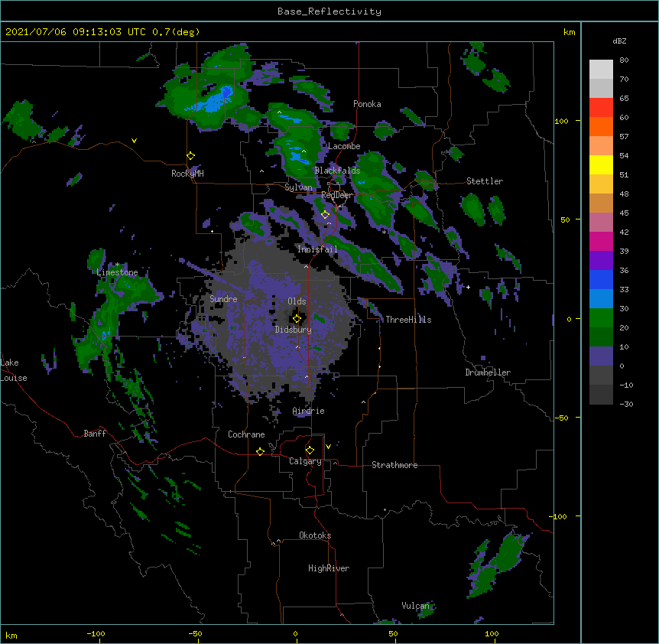Image resolution: width=659 pixels, height=644 pixels.
Task: Click the Calgary label
Action: 305,461
